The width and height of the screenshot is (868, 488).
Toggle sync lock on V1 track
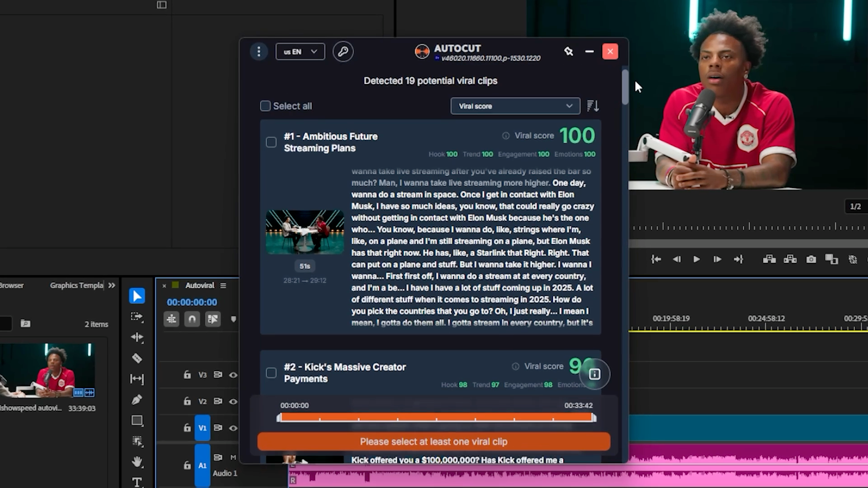tap(217, 428)
